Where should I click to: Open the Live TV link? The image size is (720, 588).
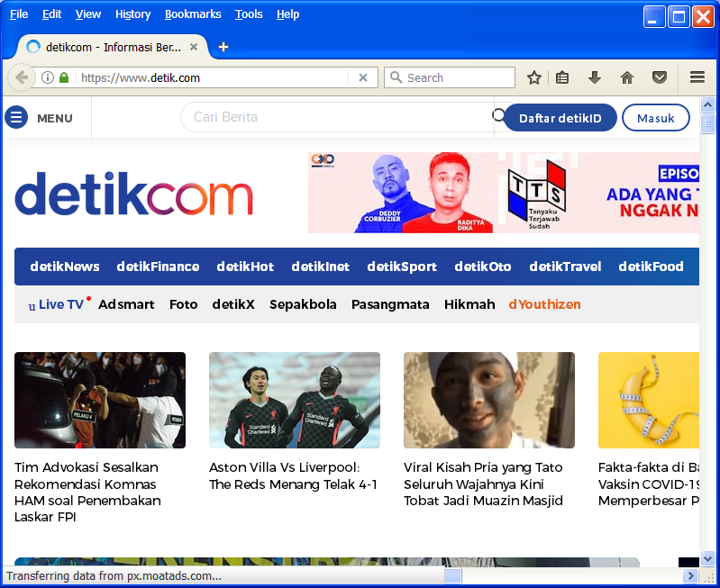[59, 304]
